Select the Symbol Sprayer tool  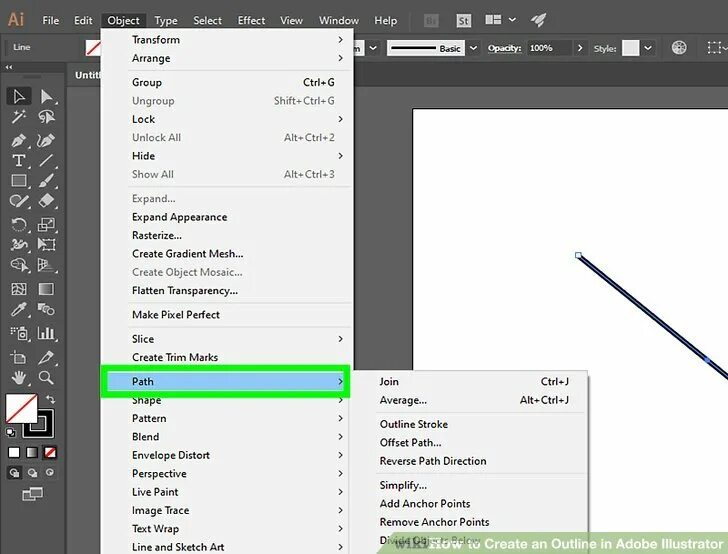pos(19,333)
